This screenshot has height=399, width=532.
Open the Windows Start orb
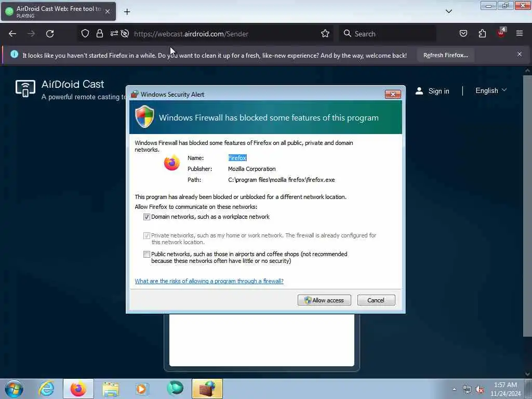(x=14, y=389)
